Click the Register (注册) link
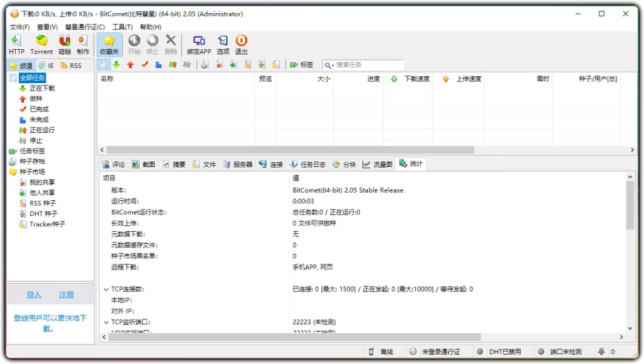Image resolution: width=644 pixels, height=364 pixels. (x=66, y=295)
